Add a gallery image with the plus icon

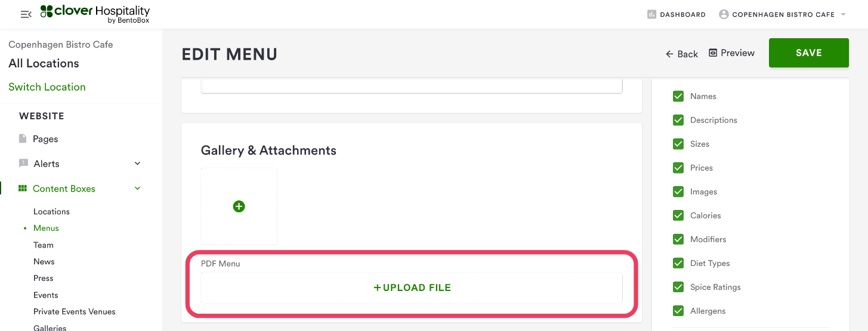[239, 206]
